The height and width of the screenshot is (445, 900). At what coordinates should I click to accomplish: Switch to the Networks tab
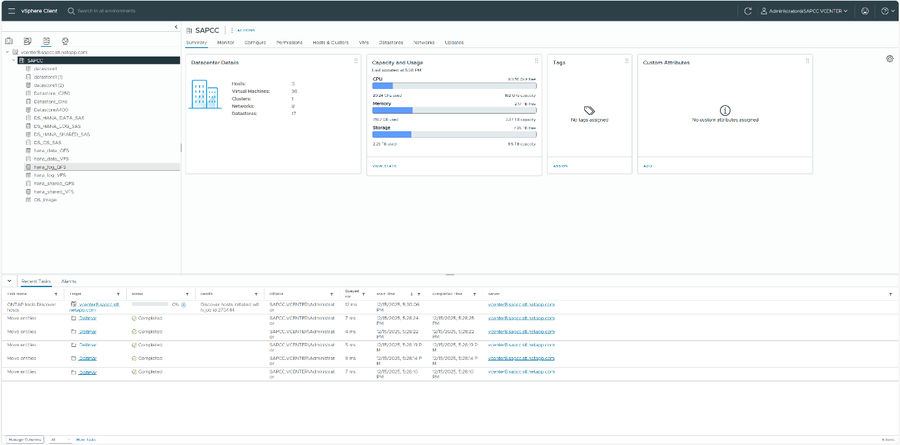coord(424,42)
